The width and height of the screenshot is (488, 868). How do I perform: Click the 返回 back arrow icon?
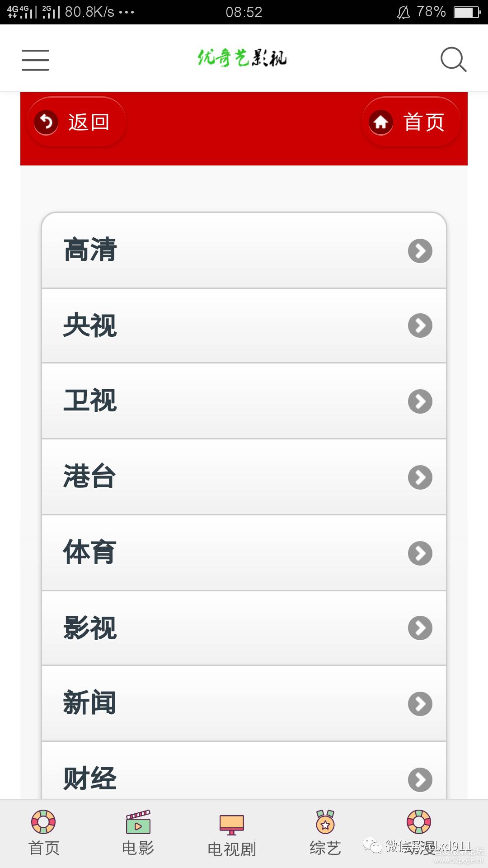pyautogui.click(x=46, y=122)
